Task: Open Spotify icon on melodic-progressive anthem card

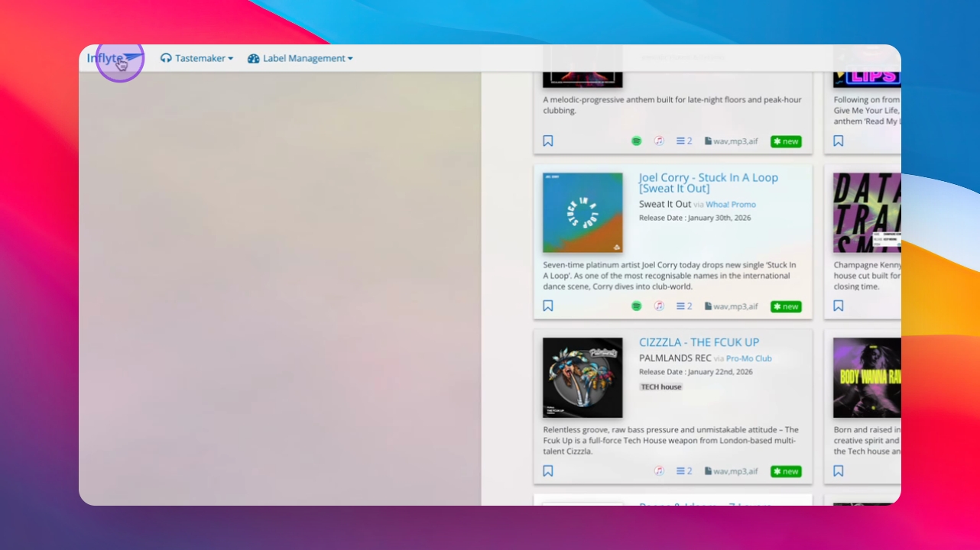Action: click(x=636, y=141)
